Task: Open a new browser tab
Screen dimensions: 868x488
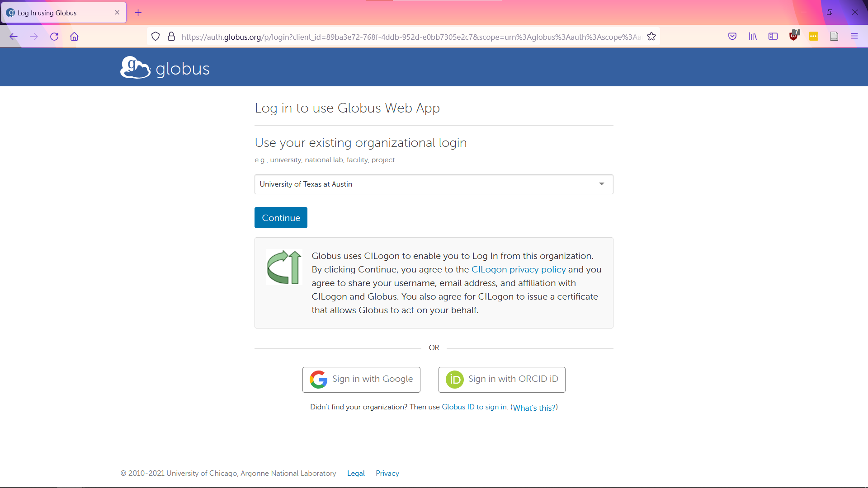Action: coord(138,12)
